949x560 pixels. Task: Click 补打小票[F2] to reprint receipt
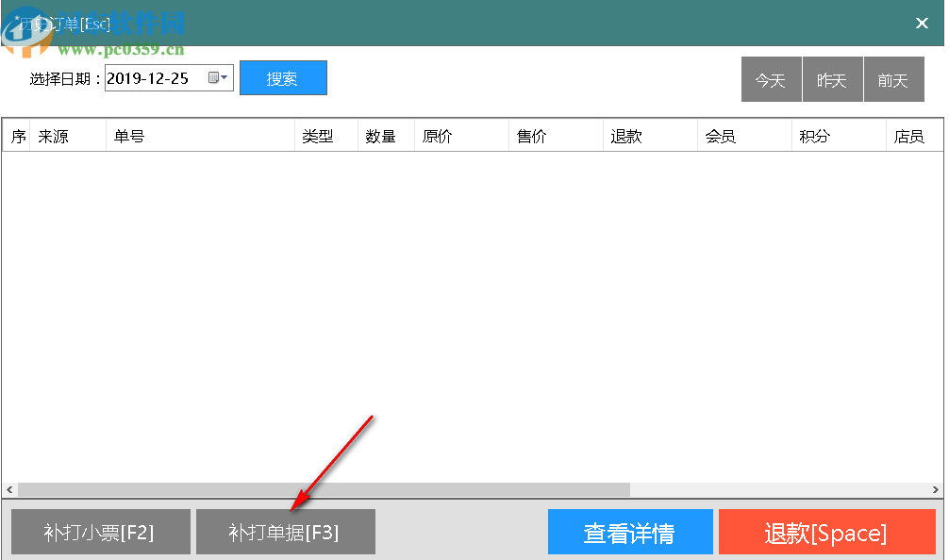pyautogui.click(x=99, y=531)
